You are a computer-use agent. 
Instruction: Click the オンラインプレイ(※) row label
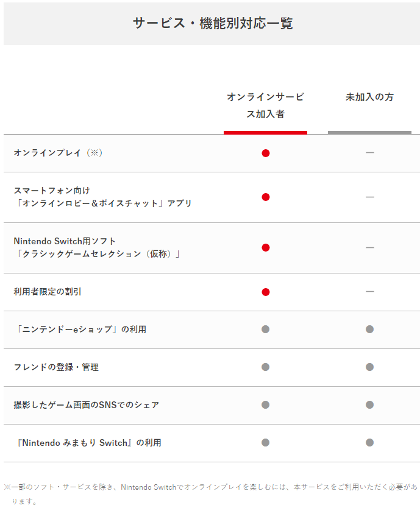[58, 153]
